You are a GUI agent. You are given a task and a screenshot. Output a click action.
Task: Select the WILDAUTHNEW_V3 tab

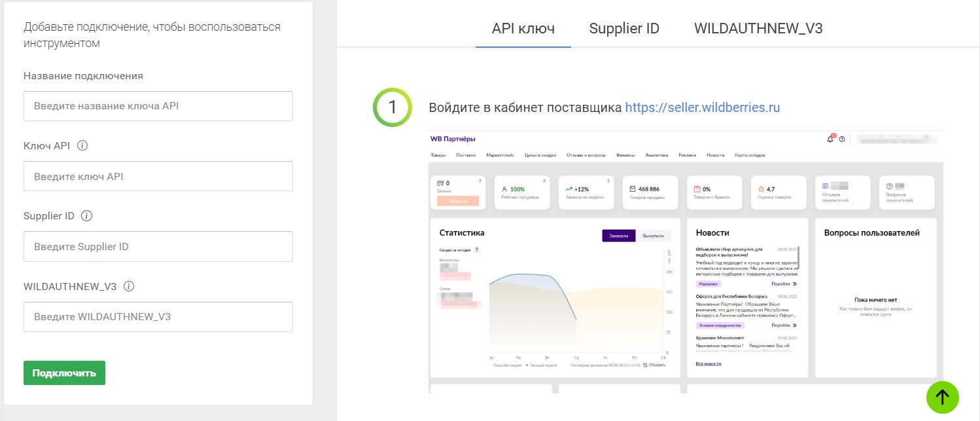click(x=758, y=29)
